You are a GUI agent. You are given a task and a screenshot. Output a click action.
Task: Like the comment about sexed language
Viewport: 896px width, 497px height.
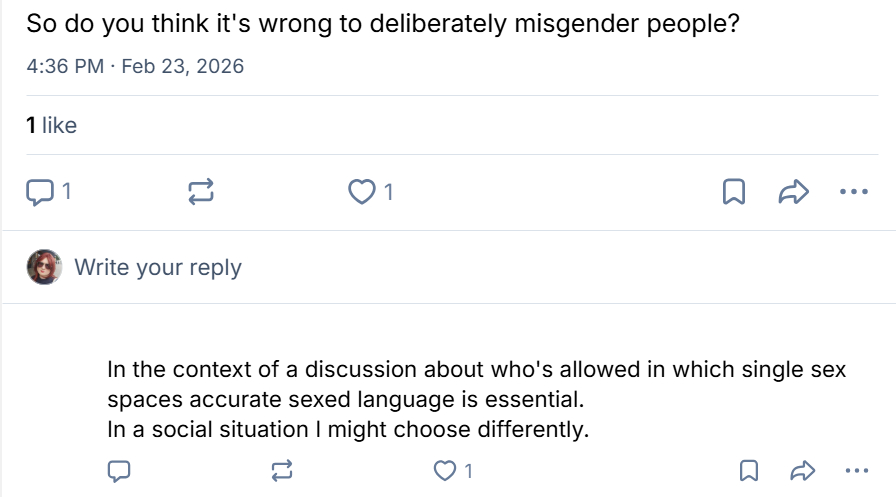point(443,470)
